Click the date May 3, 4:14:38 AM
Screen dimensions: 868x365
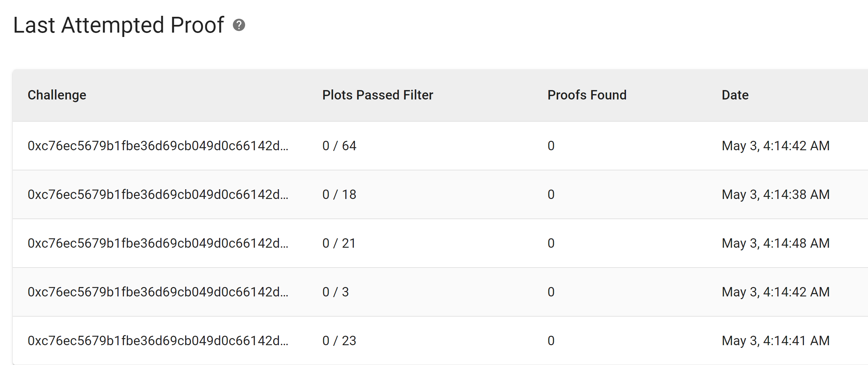tap(776, 195)
